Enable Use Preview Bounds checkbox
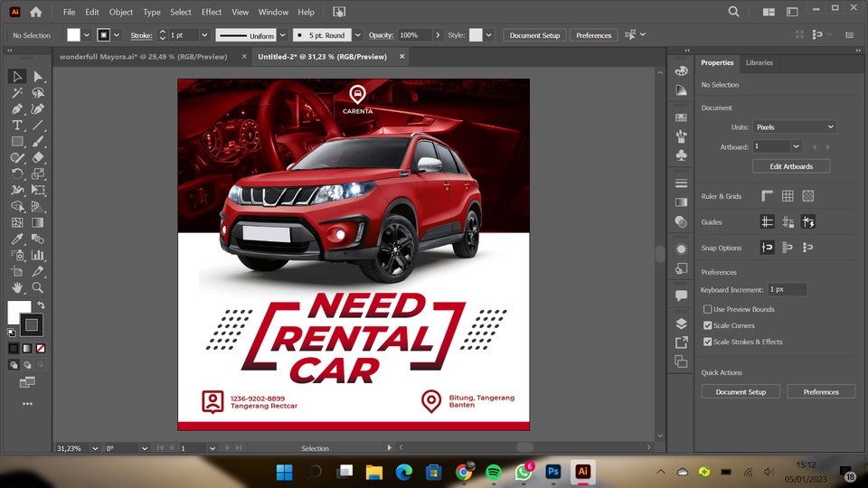868x488 pixels. (708, 309)
